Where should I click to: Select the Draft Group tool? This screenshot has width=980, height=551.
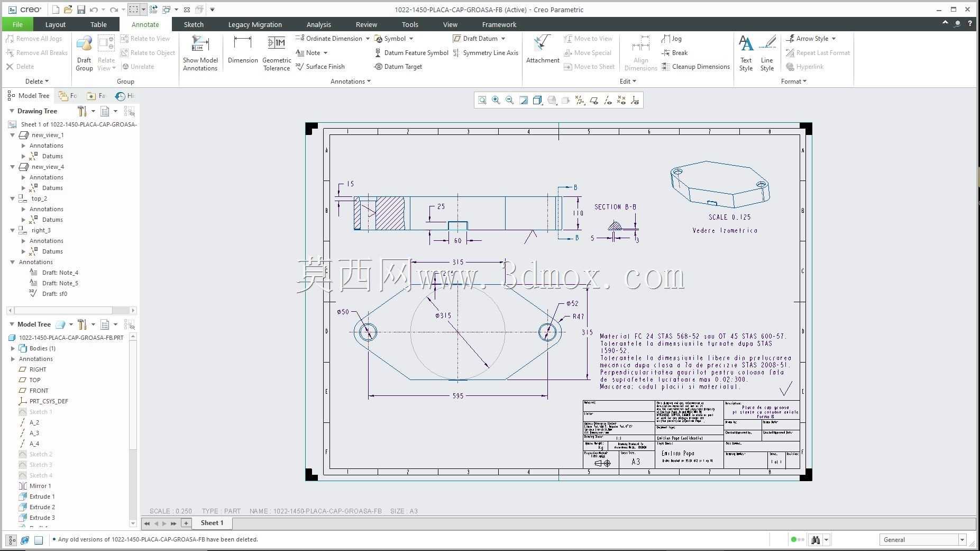coord(84,53)
